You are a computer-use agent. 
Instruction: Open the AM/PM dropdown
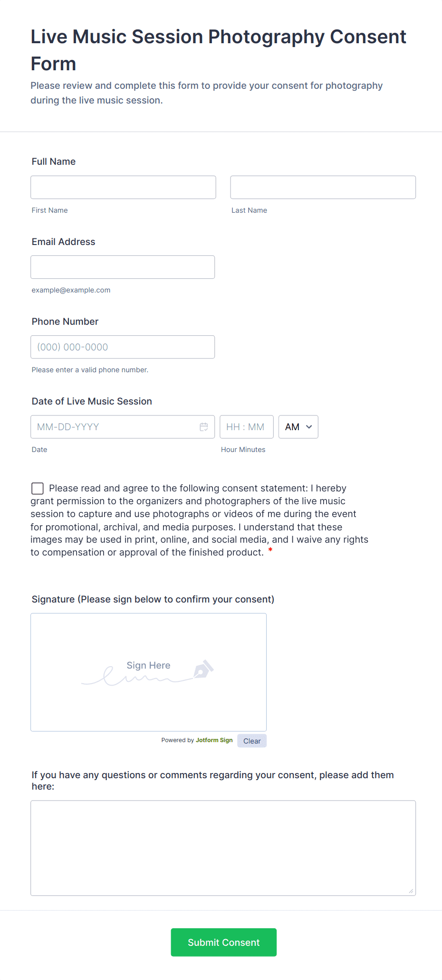tap(298, 427)
